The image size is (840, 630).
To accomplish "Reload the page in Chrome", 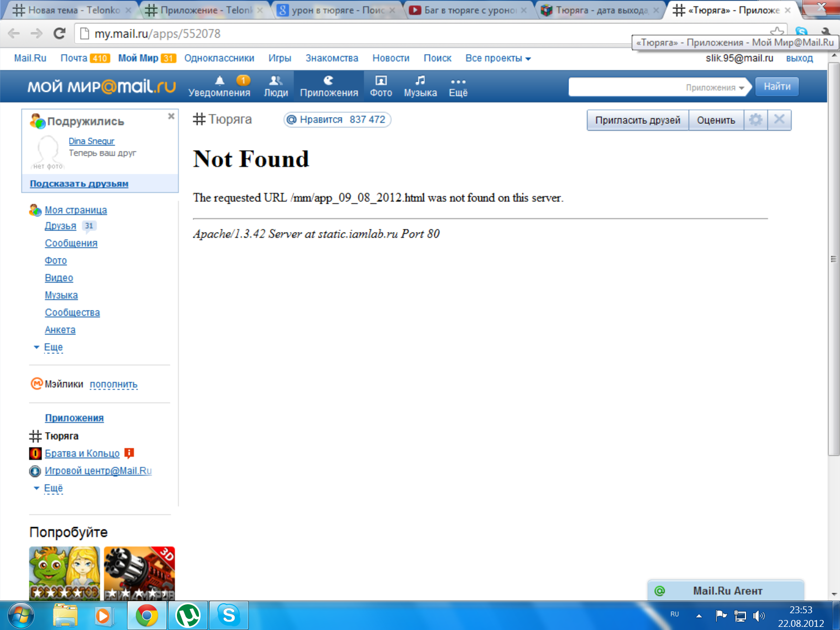I will click(x=59, y=34).
